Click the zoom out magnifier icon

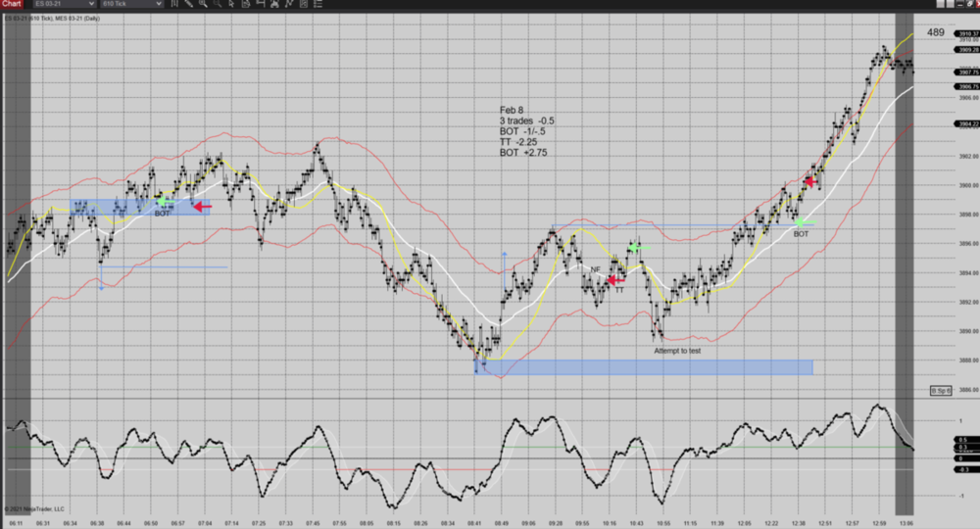point(217,4)
